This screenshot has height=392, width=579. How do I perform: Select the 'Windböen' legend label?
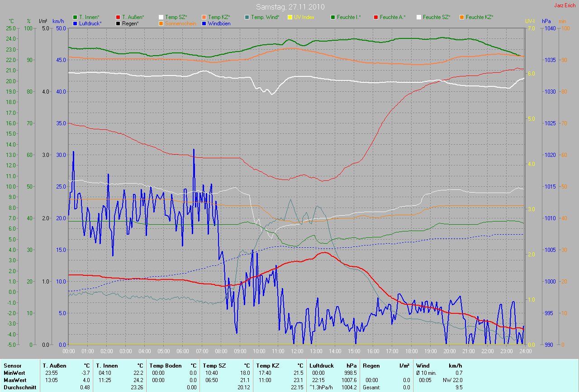point(219,23)
